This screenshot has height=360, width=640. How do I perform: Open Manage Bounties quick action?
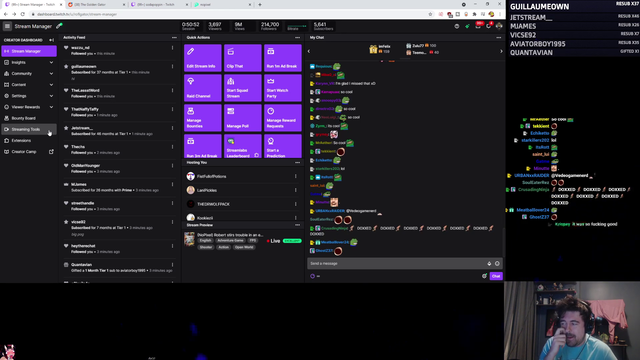[x=202, y=118]
